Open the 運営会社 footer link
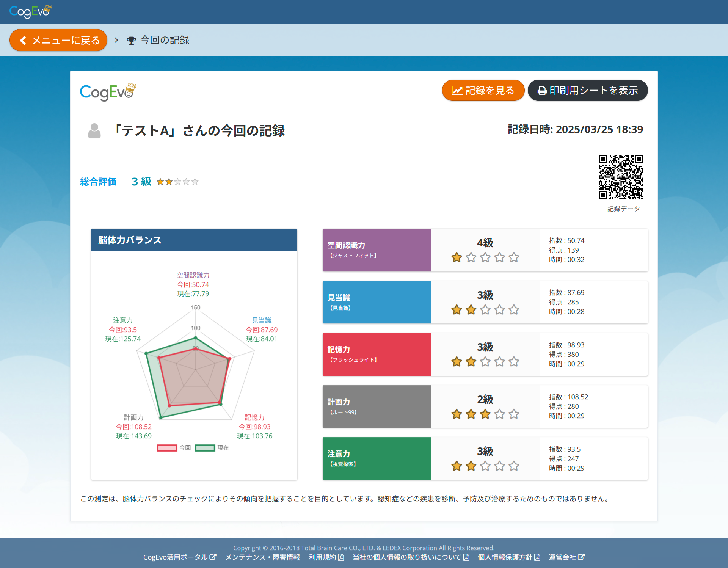Image resolution: width=728 pixels, height=568 pixels. tap(567, 557)
